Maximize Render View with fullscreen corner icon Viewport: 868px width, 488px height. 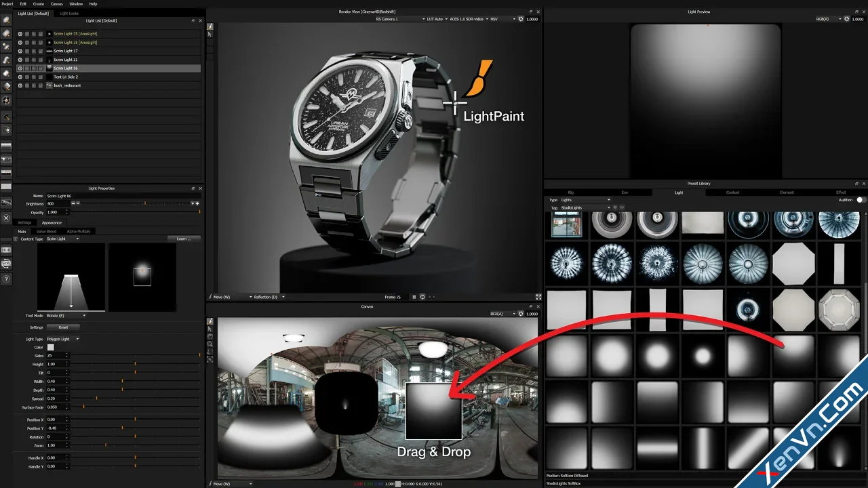coord(538,297)
